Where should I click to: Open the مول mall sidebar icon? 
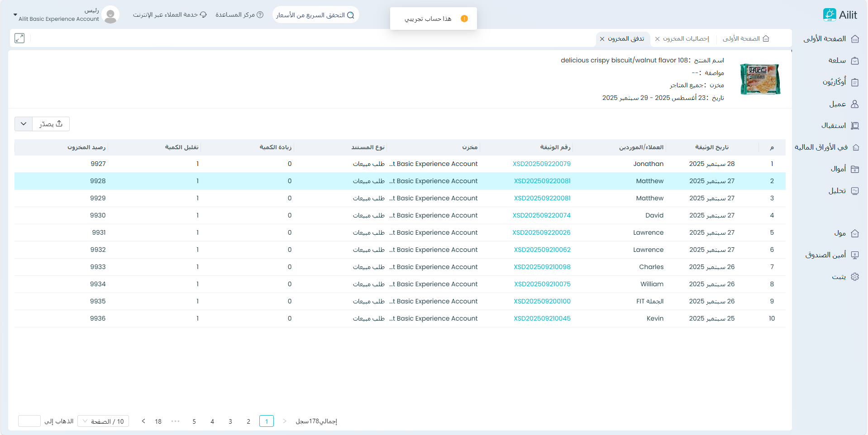pyautogui.click(x=854, y=233)
